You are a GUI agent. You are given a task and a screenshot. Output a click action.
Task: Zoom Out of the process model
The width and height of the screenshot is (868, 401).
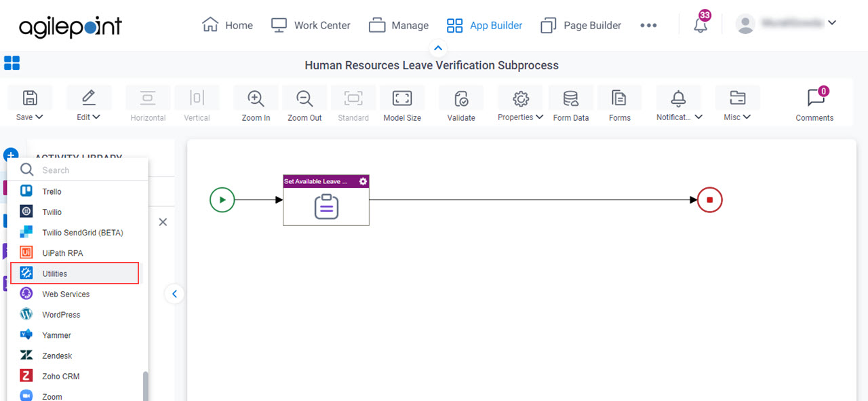304,98
